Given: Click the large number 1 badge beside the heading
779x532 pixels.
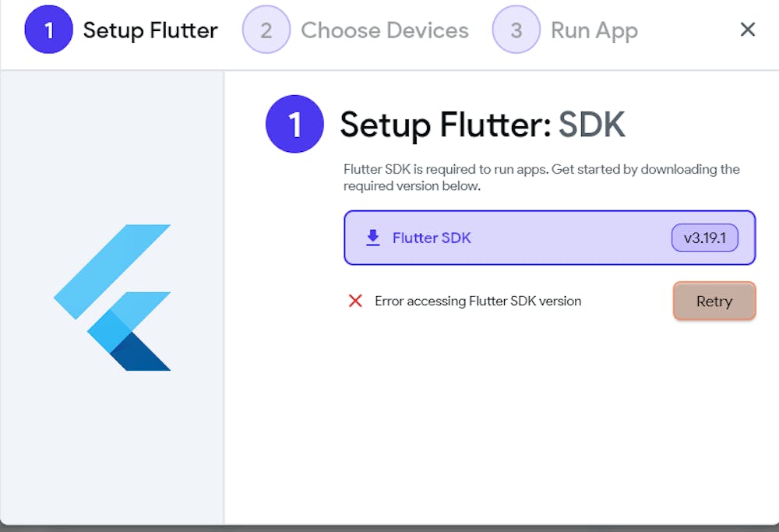Looking at the screenshot, I should click(294, 124).
